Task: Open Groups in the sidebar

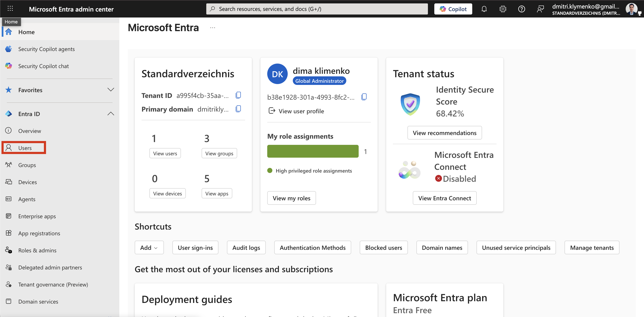Action: [27, 165]
